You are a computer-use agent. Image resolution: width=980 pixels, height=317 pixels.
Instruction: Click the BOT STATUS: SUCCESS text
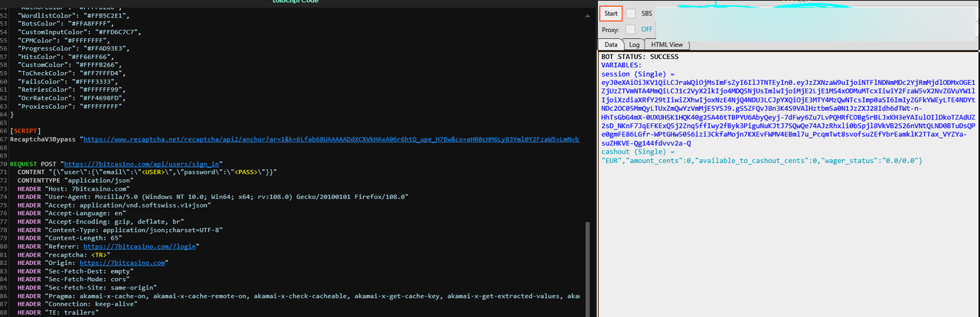pyautogui.click(x=640, y=57)
